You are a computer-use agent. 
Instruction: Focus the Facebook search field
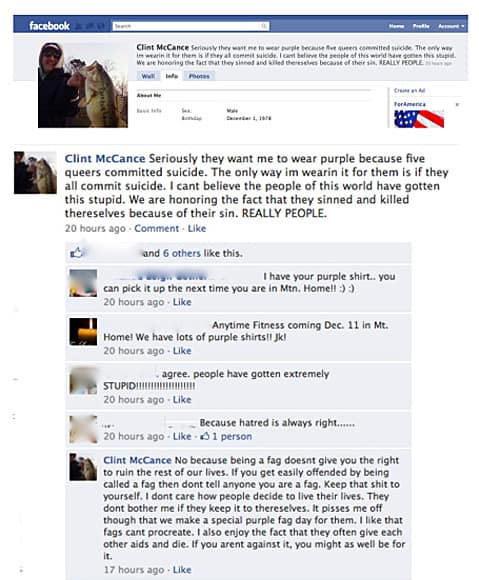[x=190, y=26]
